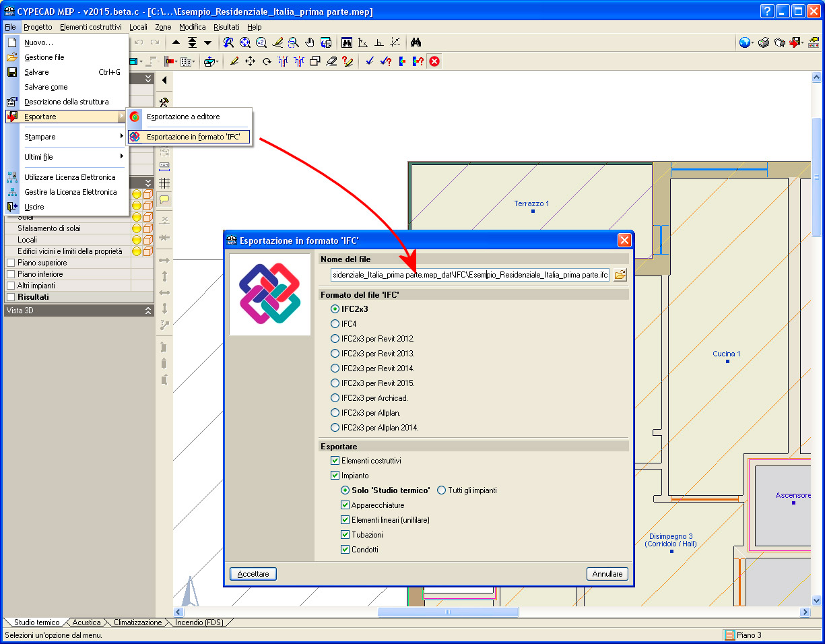Click the folder browse icon beside file name
This screenshot has width=825, height=644.
620,275
